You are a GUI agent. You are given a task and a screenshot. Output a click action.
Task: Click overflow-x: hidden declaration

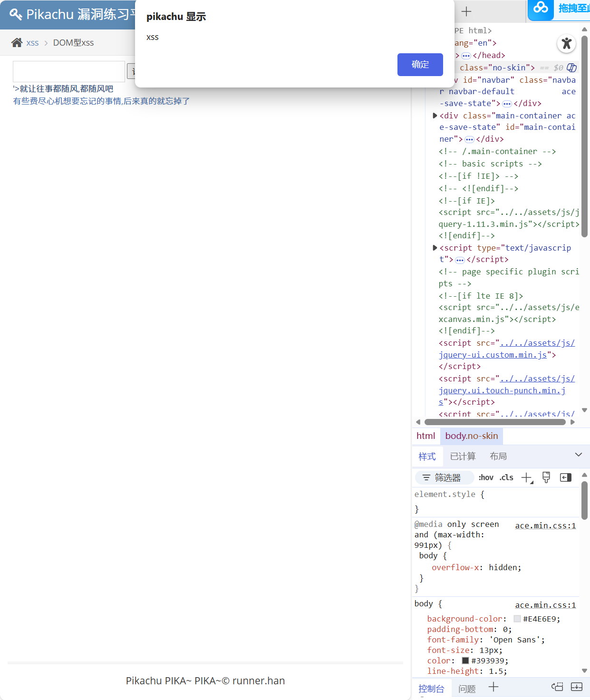coord(476,567)
